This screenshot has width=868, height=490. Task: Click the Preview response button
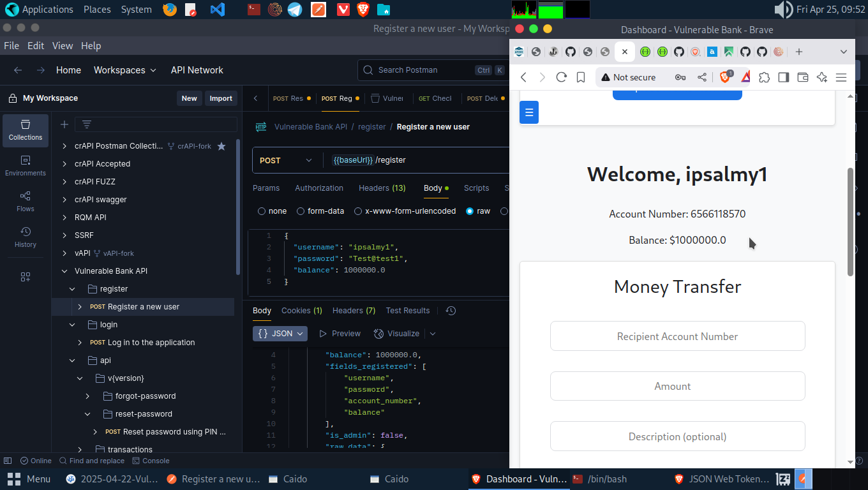(340, 334)
